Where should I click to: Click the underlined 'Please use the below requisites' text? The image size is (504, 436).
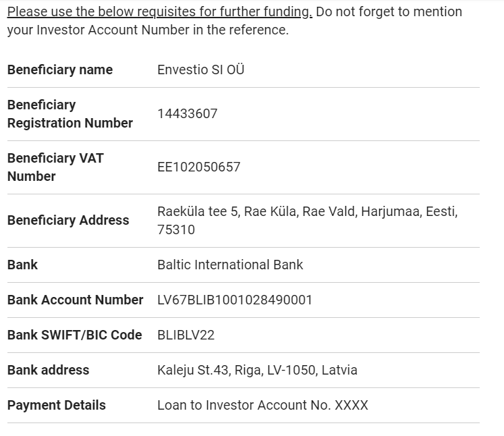pyautogui.click(x=159, y=12)
